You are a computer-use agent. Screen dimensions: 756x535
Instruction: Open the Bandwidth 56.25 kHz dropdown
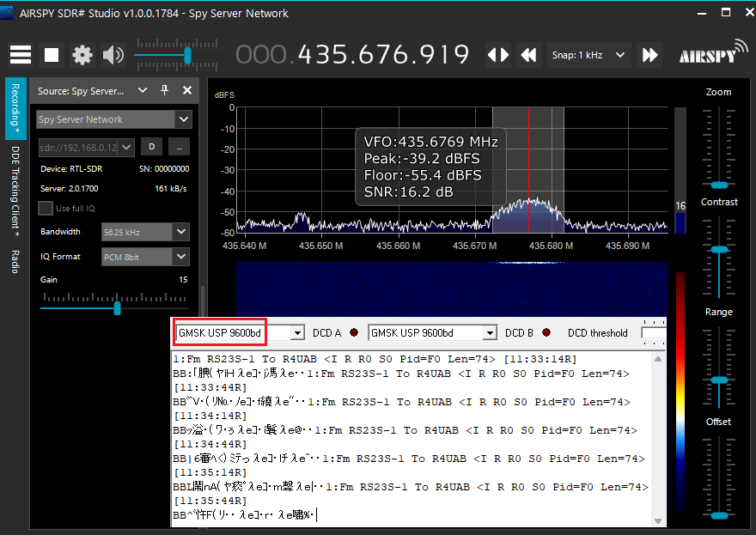[x=145, y=232]
